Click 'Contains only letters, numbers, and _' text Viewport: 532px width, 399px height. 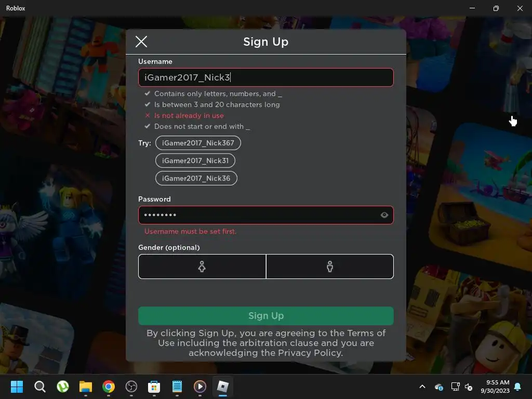(218, 94)
